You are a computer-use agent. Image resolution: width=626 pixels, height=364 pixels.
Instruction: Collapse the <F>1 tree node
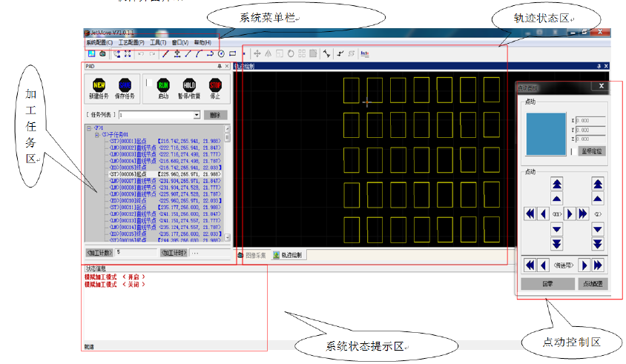(89, 128)
